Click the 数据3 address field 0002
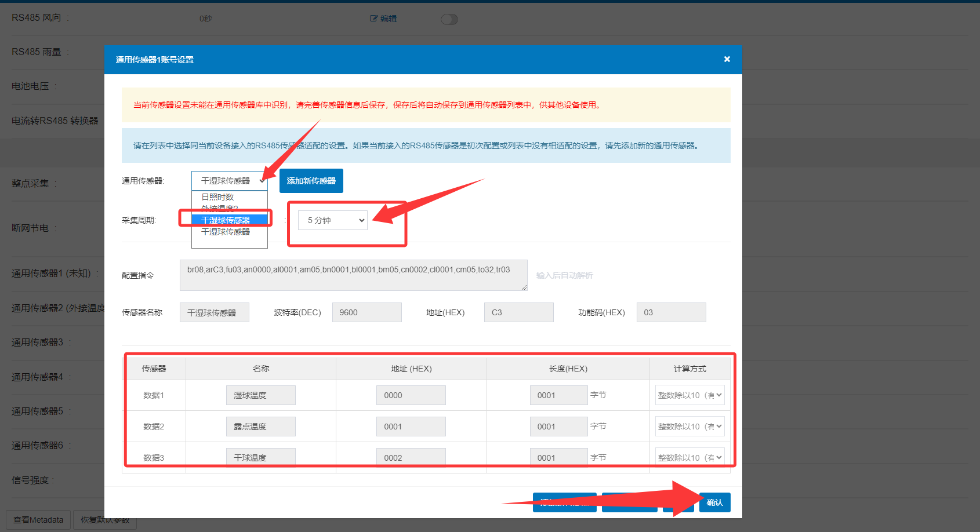980x532 pixels. pyautogui.click(x=411, y=457)
